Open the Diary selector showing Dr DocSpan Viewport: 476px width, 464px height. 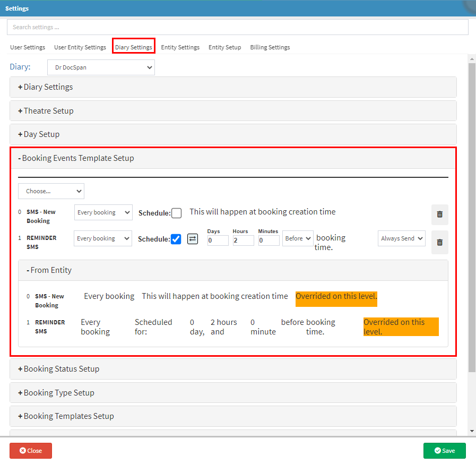[x=101, y=67]
